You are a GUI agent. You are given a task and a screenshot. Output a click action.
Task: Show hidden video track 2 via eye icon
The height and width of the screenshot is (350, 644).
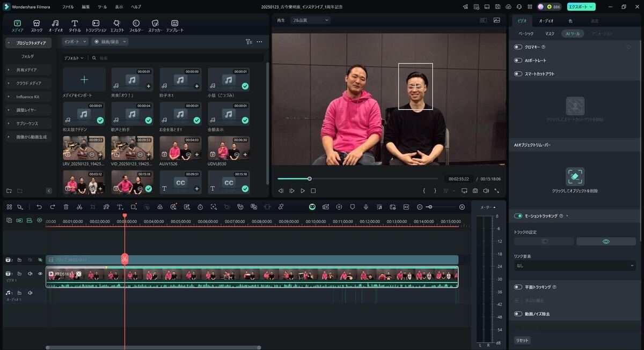coord(40,260)
